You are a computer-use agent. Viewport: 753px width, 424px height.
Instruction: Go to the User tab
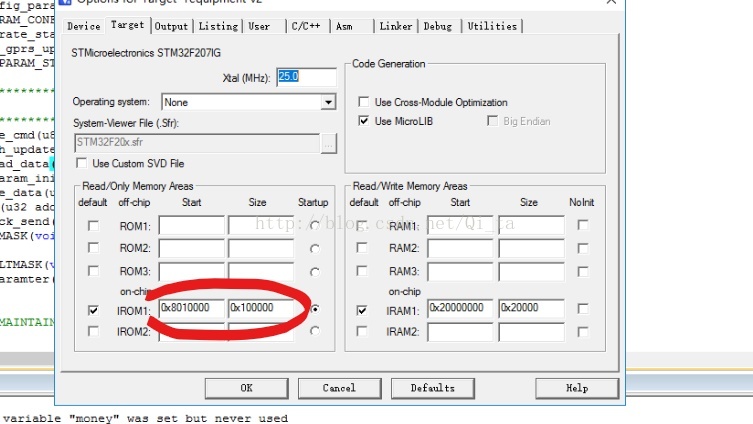point(260,26)
